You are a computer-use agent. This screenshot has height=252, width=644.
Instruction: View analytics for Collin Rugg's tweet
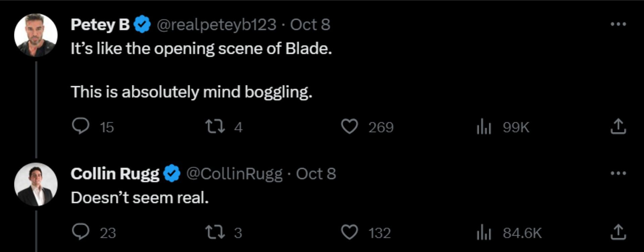484,233
